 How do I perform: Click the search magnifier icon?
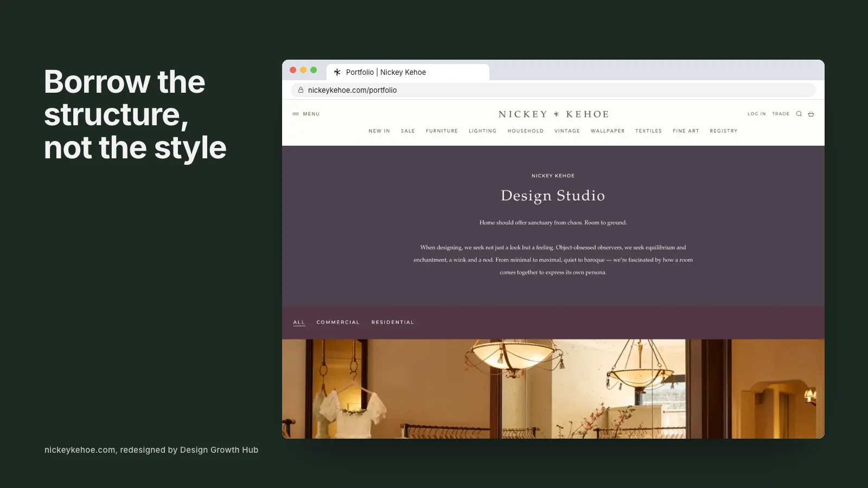click(799, 114)
